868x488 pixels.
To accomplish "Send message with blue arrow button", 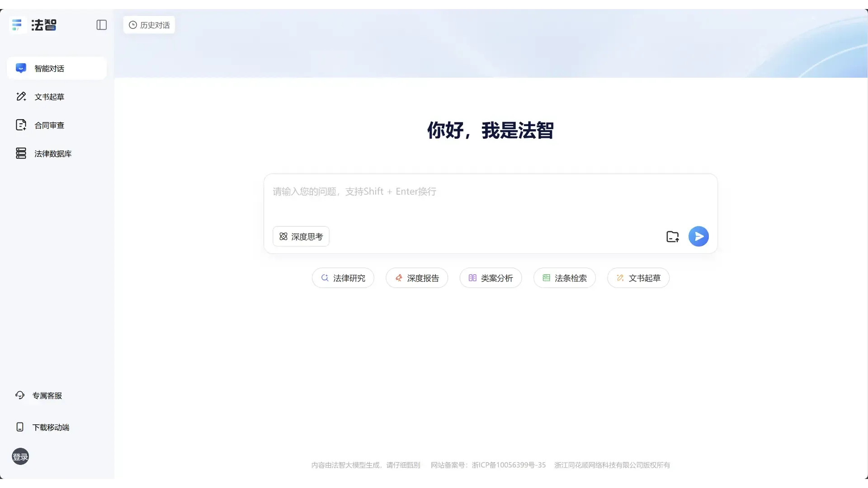I will 698,236.
